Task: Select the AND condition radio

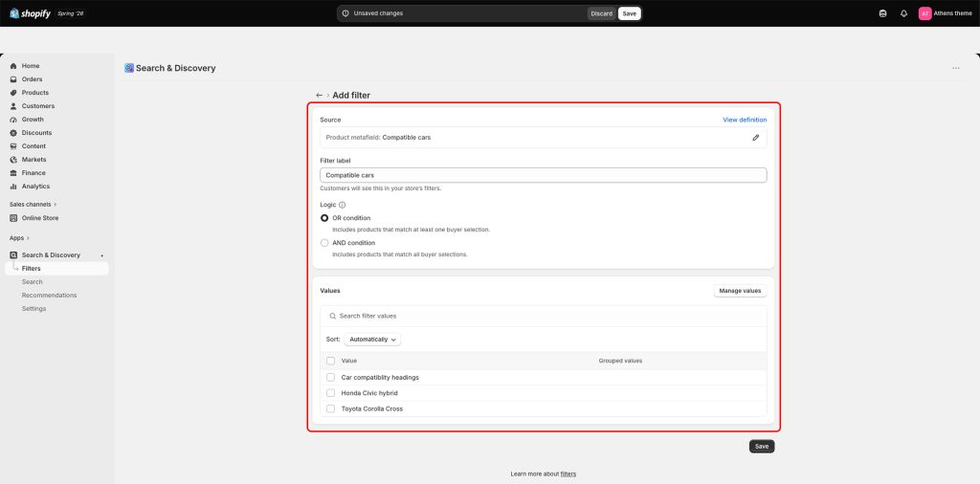Action: click(324, 243)
